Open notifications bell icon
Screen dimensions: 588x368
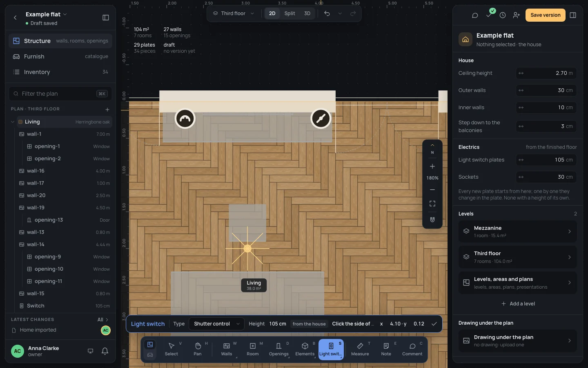point(105,351)
